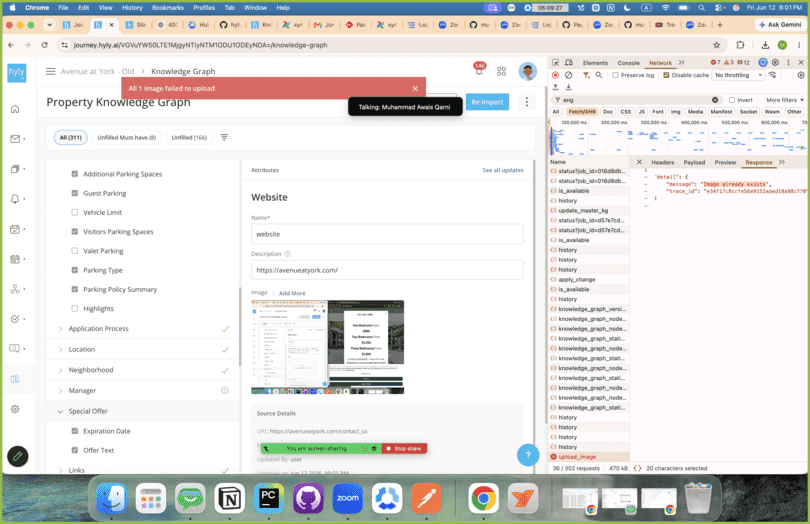
Task: Enable the Preserve log checkbox
Action: [615, 75]
